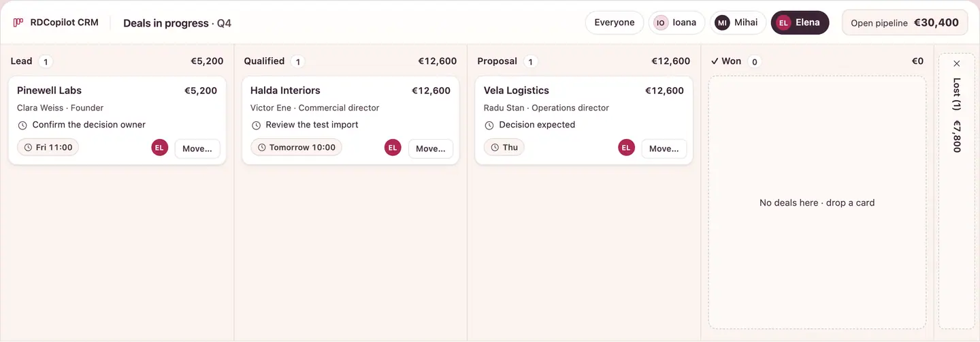
Task: Click the Proposal column total €12,600
Action: pyautogui.click(x=671, y=61)
